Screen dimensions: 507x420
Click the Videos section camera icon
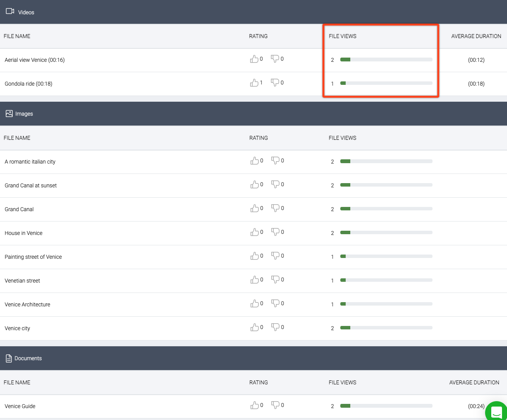click(10, 12)
